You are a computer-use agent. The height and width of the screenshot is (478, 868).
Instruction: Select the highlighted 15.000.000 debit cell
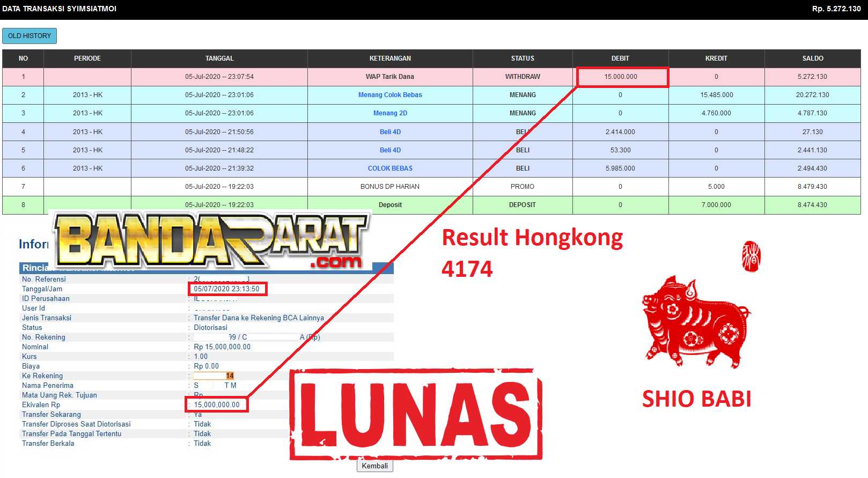pos(621,77)
